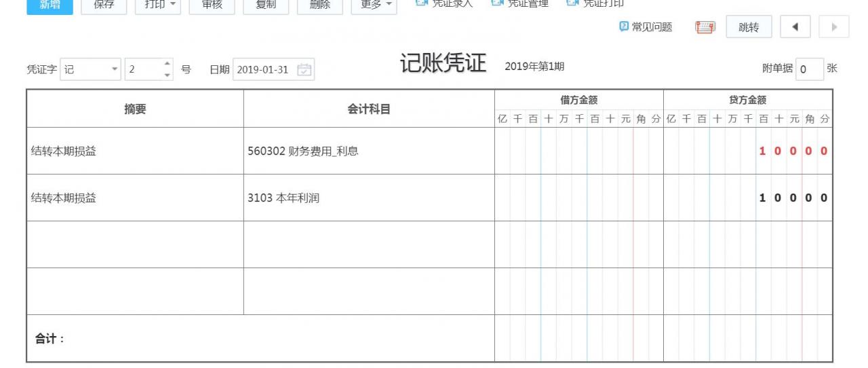This screenshot has height=368, width=868.
Task: Select the 560302 财务费用_利息 account cell
Action: (x=369, y=151)
